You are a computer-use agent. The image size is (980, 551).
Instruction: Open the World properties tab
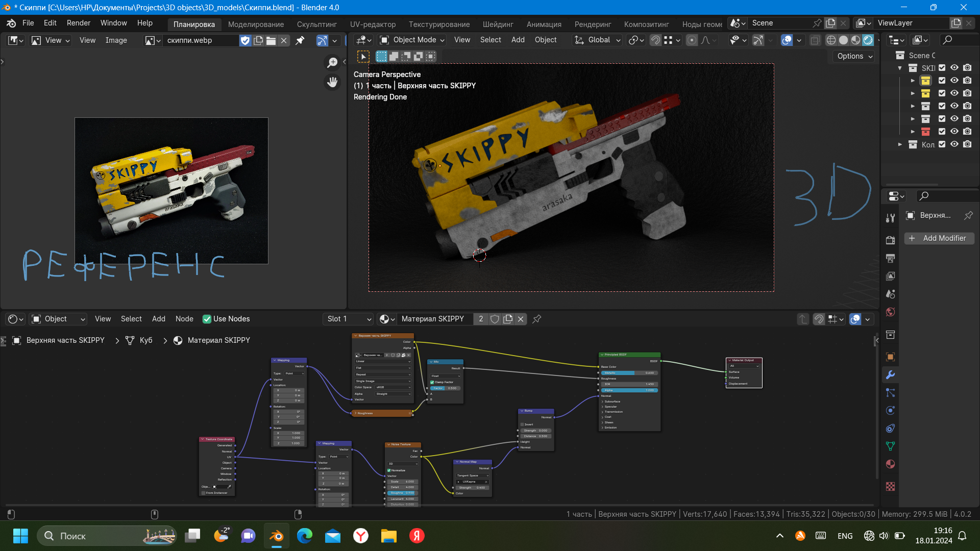891,312
